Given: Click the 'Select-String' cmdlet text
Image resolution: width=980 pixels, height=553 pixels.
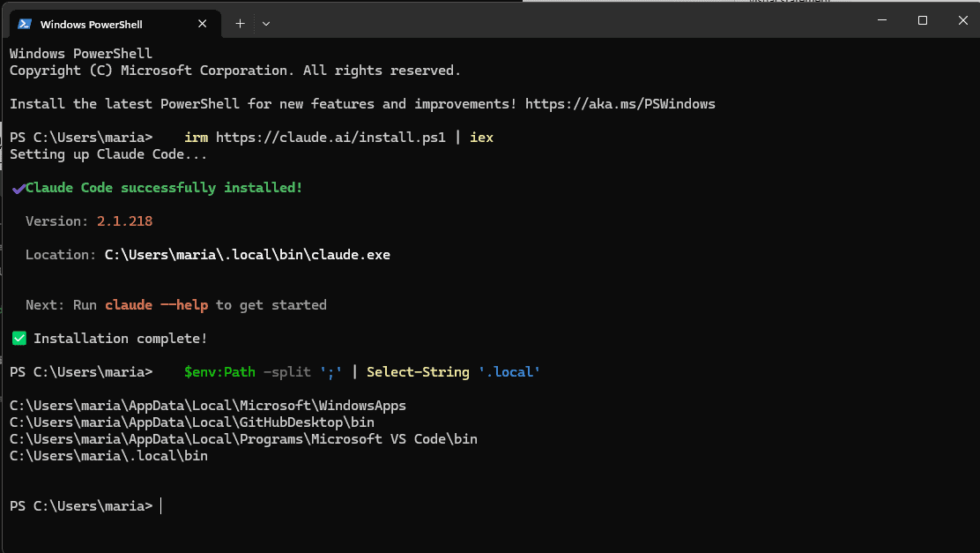Looking at the screenshot, I should [x=418, y=372].
